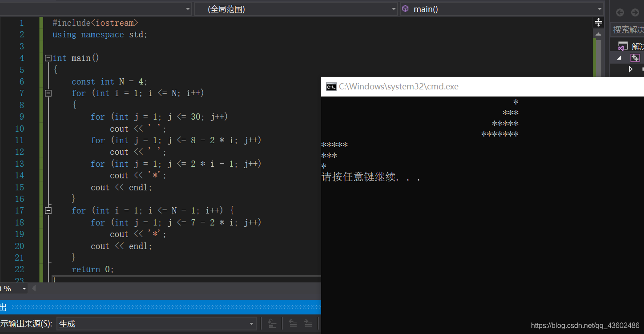
Task: Collapse the project node in Solution Explorer
Action: [619, 58]
